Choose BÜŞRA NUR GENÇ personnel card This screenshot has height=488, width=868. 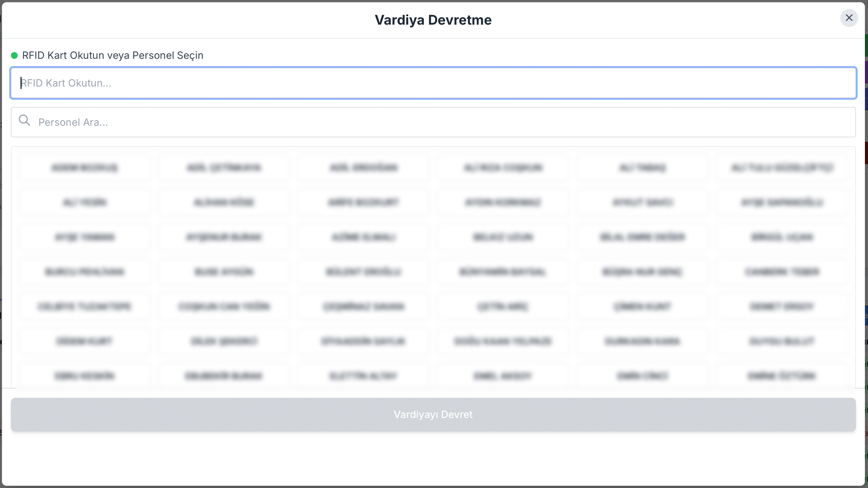point(642,272)
